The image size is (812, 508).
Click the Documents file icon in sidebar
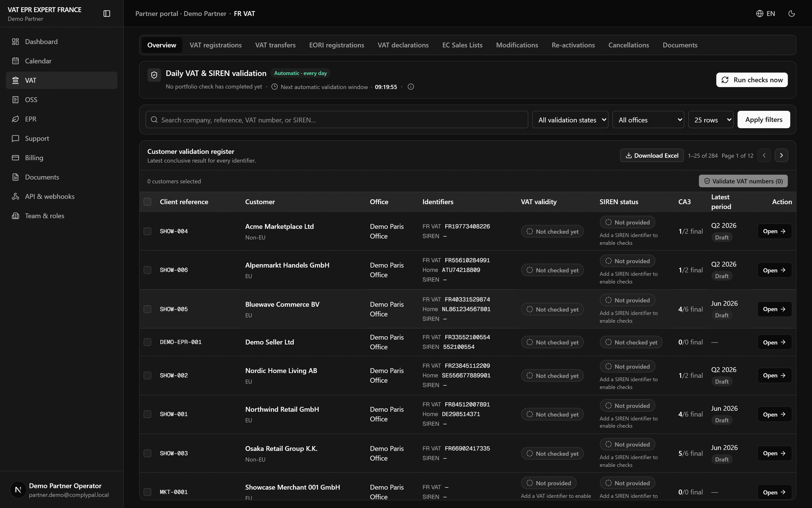15,177
